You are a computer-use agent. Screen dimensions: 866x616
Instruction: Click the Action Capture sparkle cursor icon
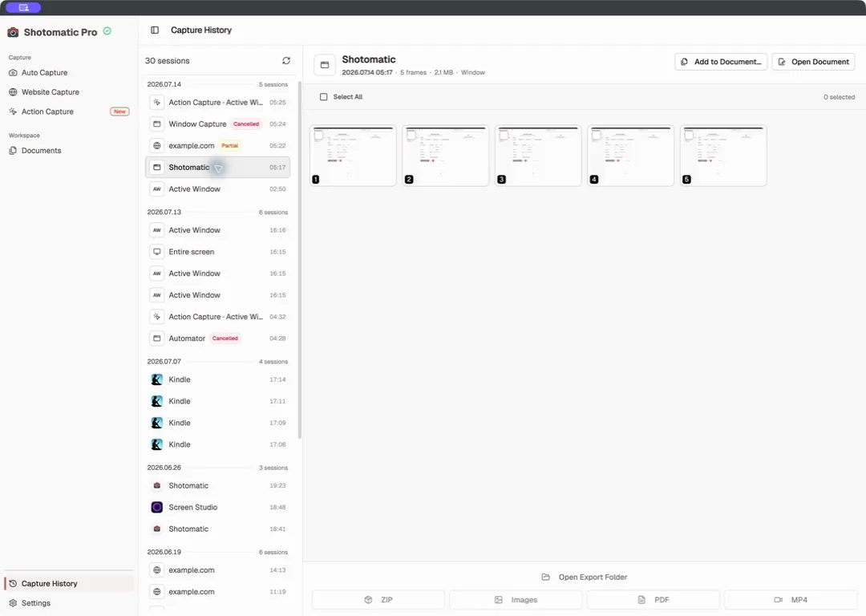pos(13,111)
